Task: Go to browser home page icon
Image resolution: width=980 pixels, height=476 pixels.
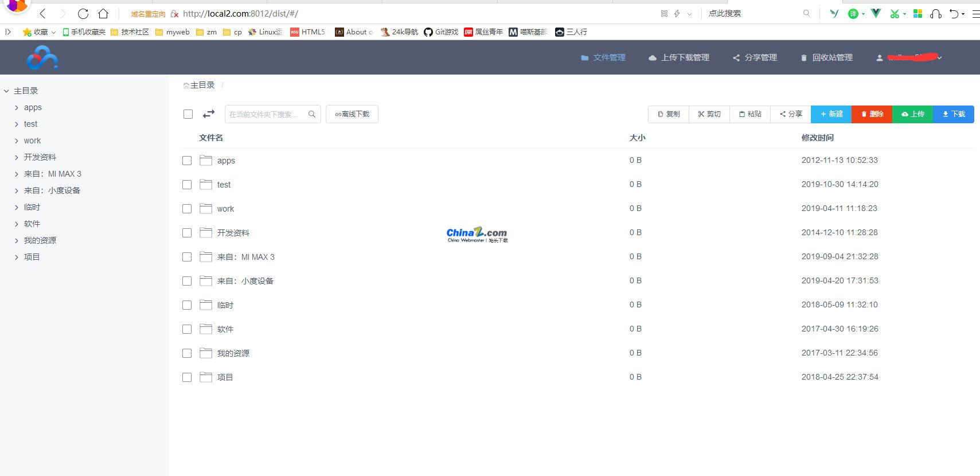Action: pos(103,13)
